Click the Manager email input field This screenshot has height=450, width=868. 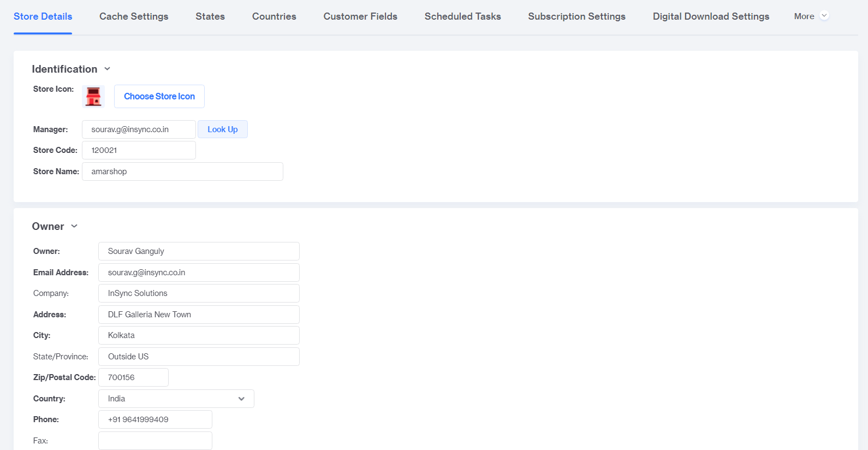pyautogui.click(x=139, y=129)
